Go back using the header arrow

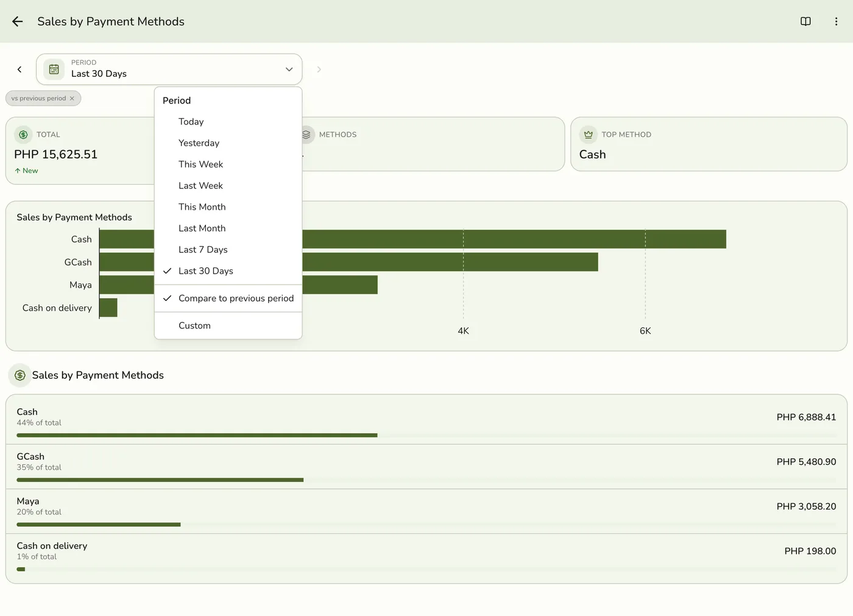tap(17, 21)
